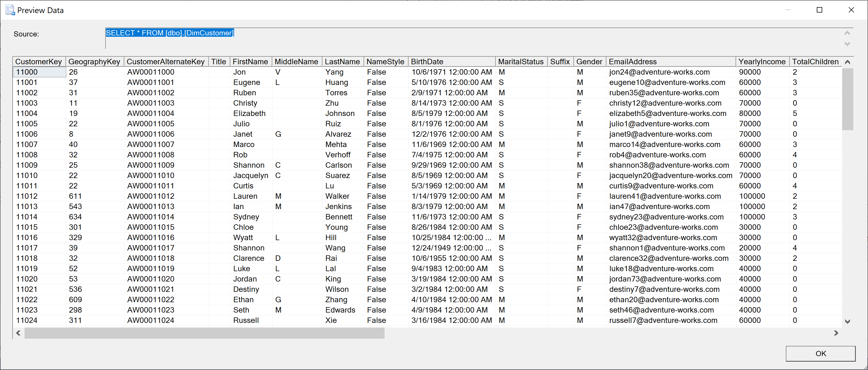868x370 pixels.
Task: Click the Preview Data window icon
Action: [x=10, y=10]
